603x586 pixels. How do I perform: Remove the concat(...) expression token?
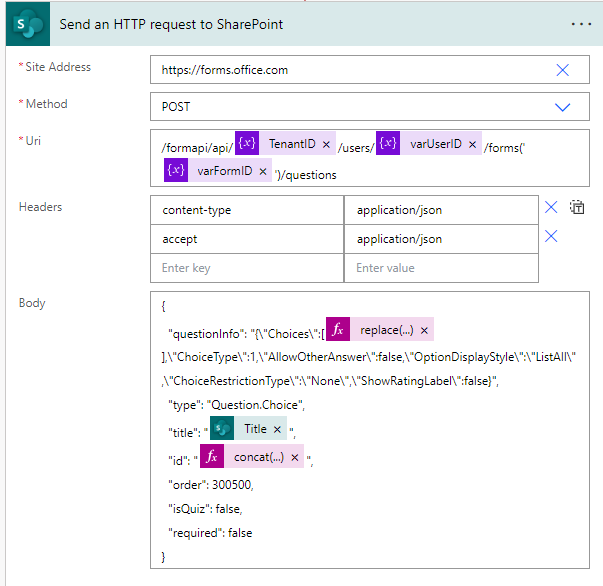[x=295, y=457]
